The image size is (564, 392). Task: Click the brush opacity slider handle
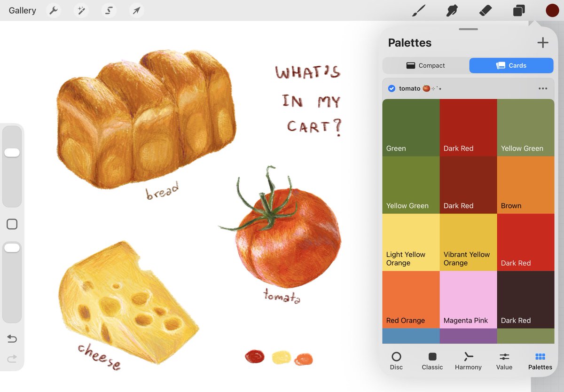[x=12, y=248]
